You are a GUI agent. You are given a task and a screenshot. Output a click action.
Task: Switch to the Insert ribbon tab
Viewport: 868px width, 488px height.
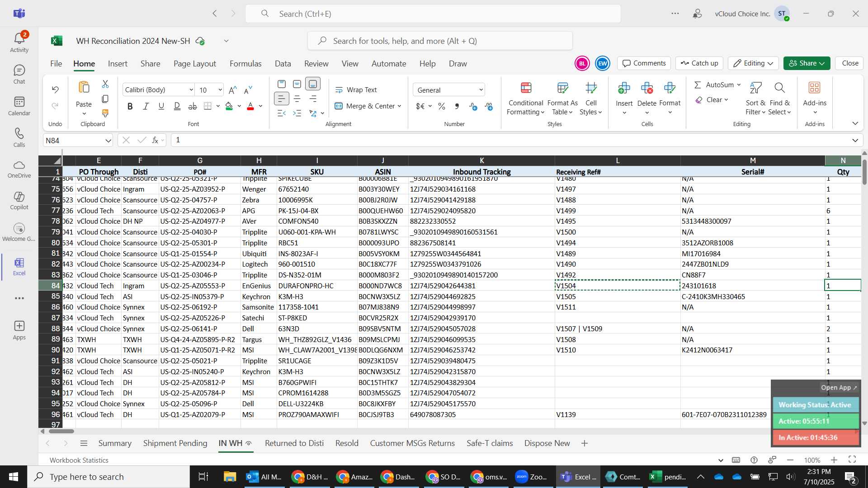(x=118, y=64)
